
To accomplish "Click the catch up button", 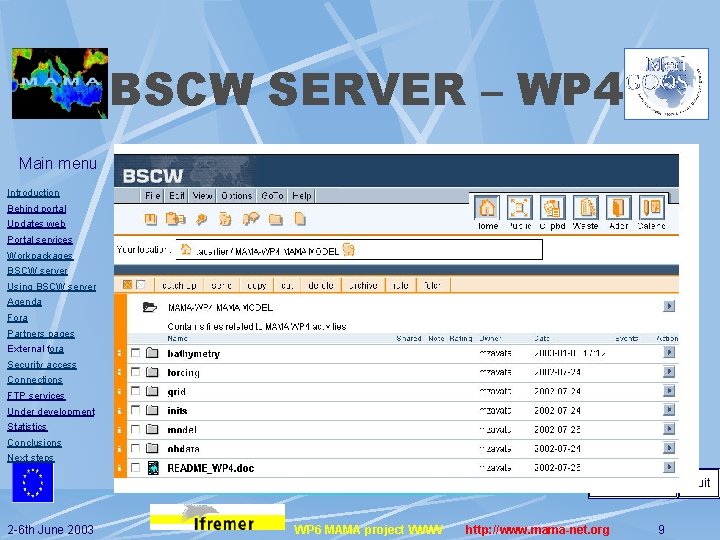I will [x=179, y=285].
